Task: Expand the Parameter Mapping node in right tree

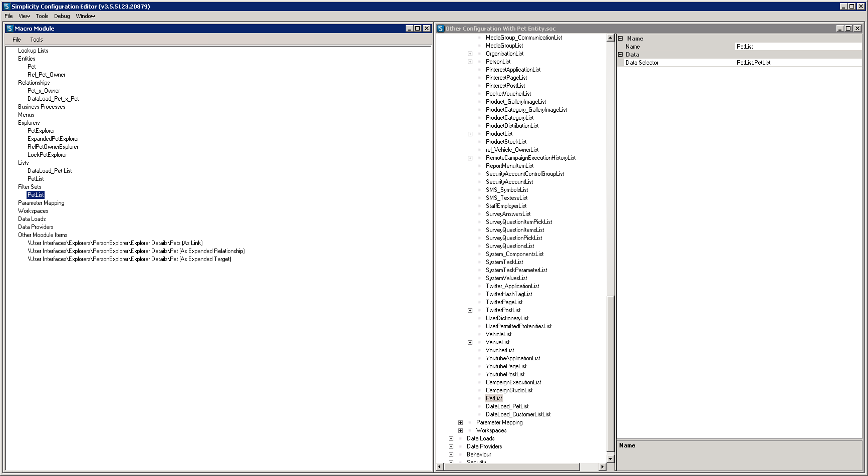Action: tap(460, 423)
